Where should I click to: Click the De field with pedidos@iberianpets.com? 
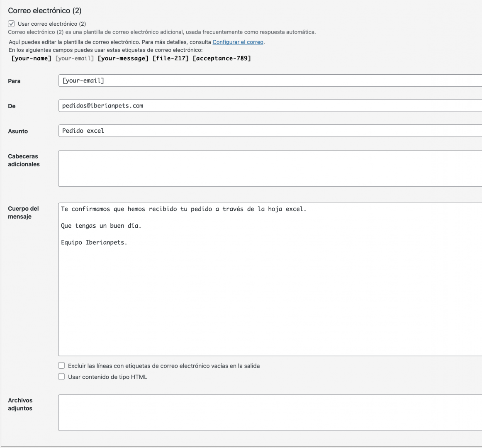pos(270,106)
